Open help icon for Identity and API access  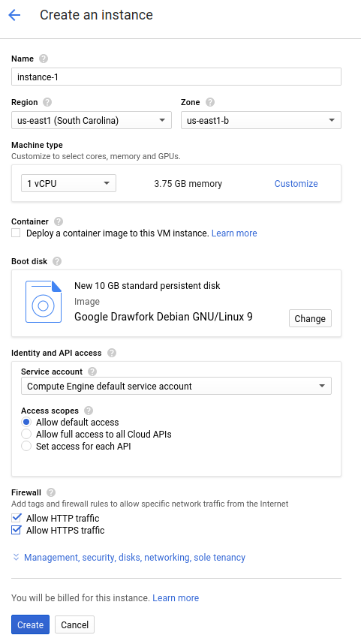pos(111,353)
